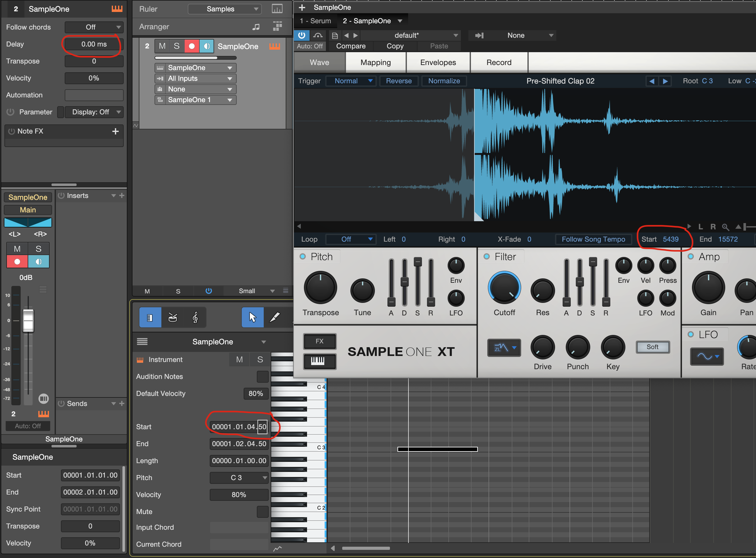This screenshot has height=558, width=756.
Task: Show the SampleOne XT keyboard panel
Action: pyautogui.click(x=319, y=361)
